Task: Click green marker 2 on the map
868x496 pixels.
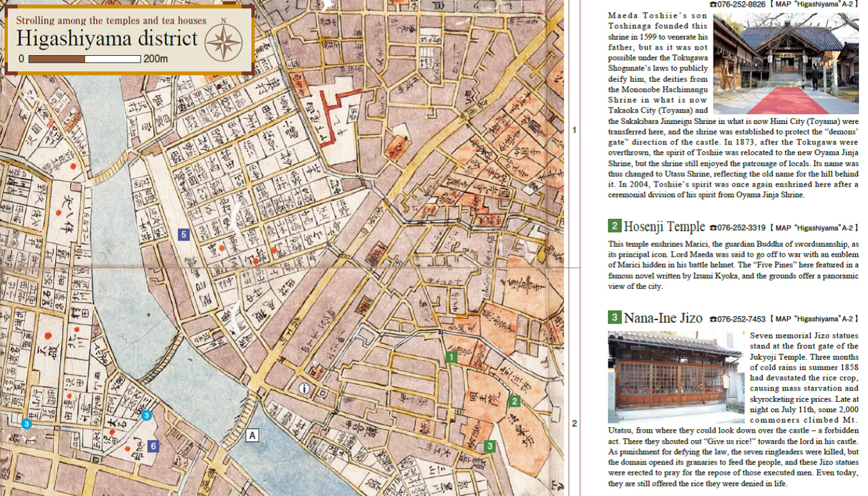Action: 514,401
